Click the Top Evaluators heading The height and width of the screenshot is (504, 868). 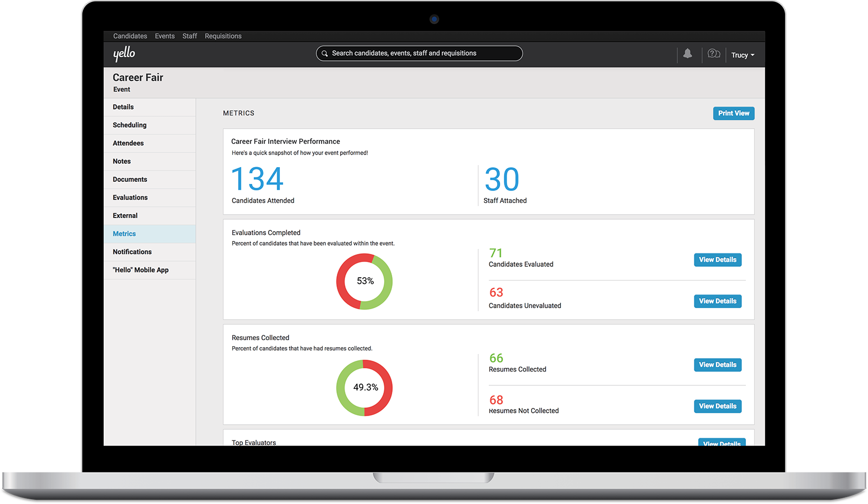tap(254, 442)
